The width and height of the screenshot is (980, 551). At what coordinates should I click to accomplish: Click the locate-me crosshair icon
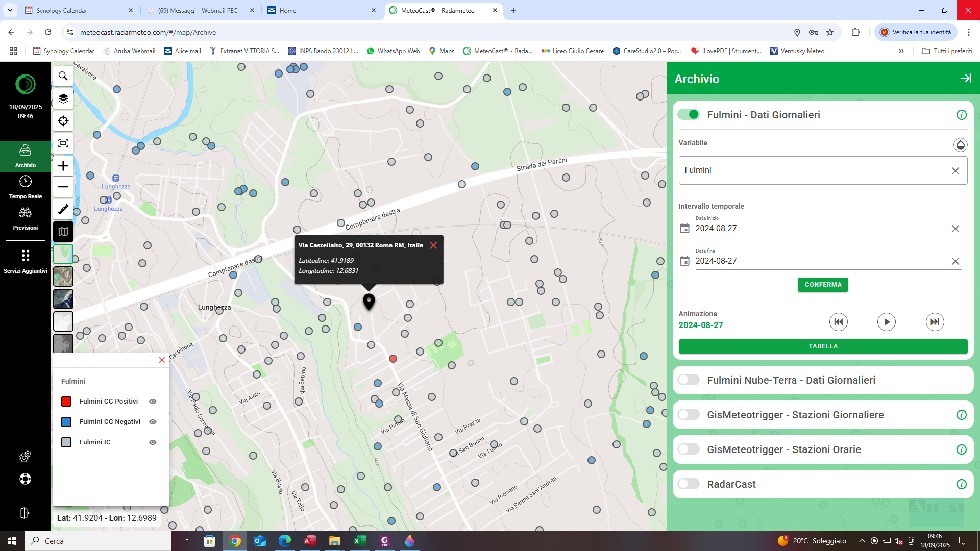click(x=63, y=121)
